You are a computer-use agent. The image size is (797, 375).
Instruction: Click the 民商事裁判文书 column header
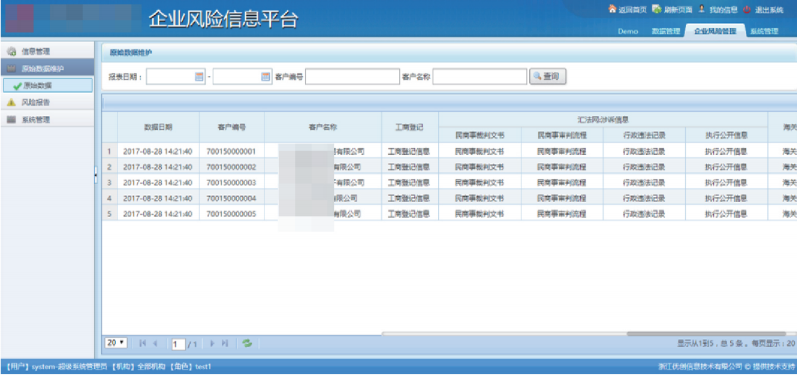[479, 135]
